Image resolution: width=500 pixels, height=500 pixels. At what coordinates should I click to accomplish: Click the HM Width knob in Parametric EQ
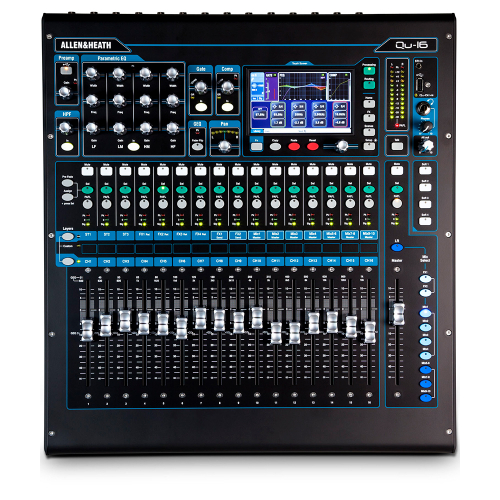[x=146, y=73]
